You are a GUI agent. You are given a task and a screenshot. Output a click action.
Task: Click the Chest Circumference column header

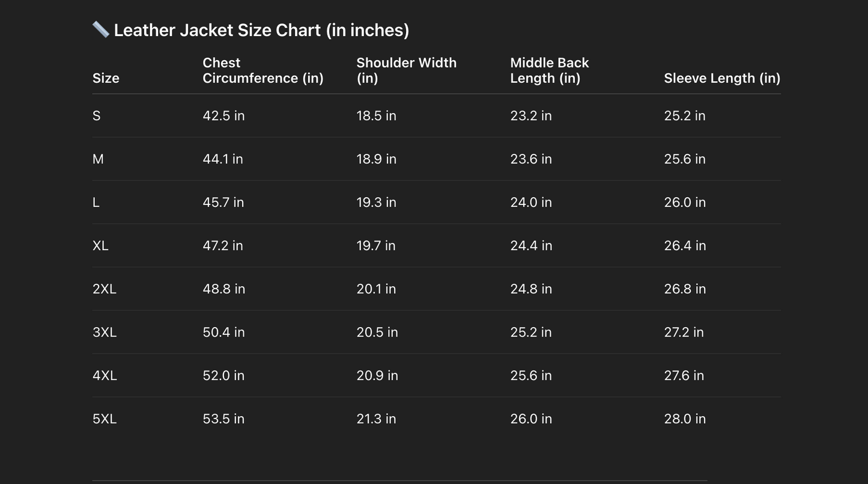click(263, 70)
